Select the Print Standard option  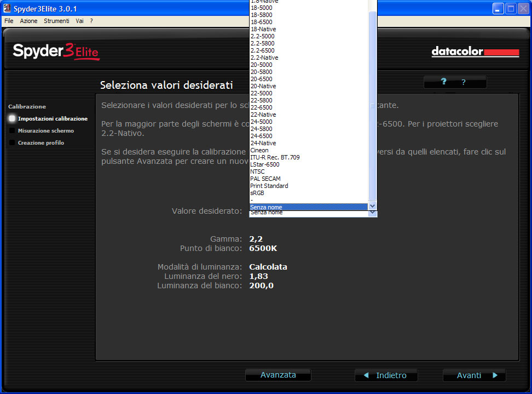point(309,186)
